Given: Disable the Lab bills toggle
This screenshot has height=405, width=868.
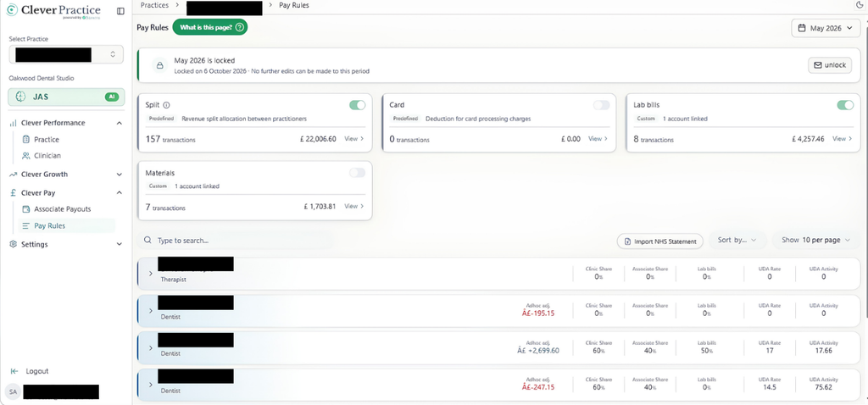Looking at the screenshot, I should [845, 105].
